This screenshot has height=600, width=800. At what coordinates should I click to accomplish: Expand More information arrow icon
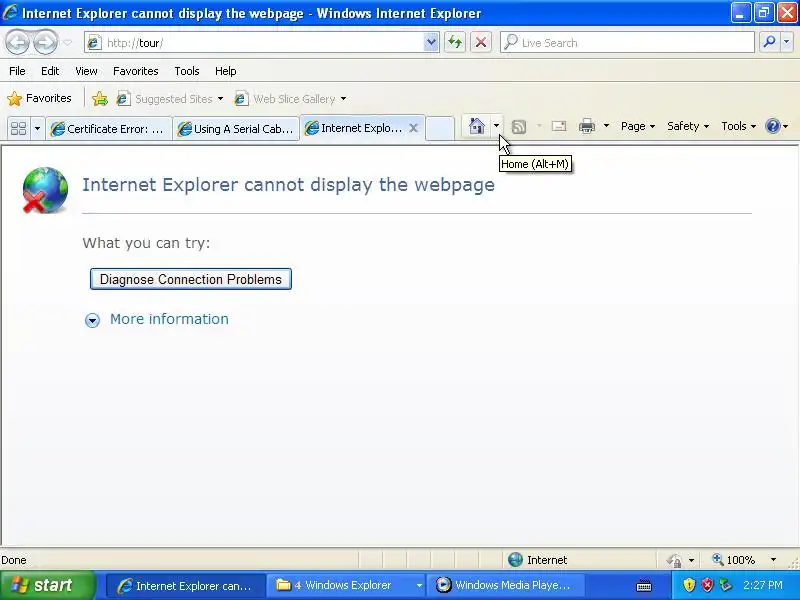coord(92,320)
